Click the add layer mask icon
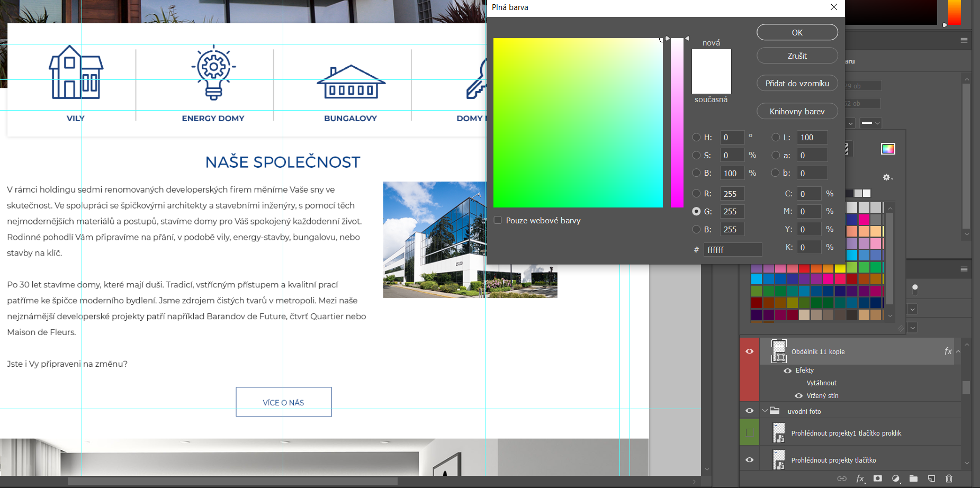980x488 pixels. [x=878, y=478]
